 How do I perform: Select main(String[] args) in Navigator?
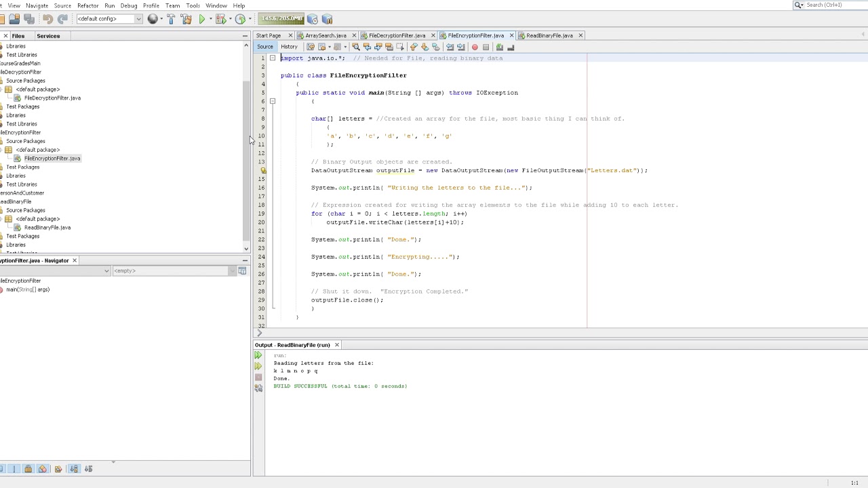tap(27, 289)
